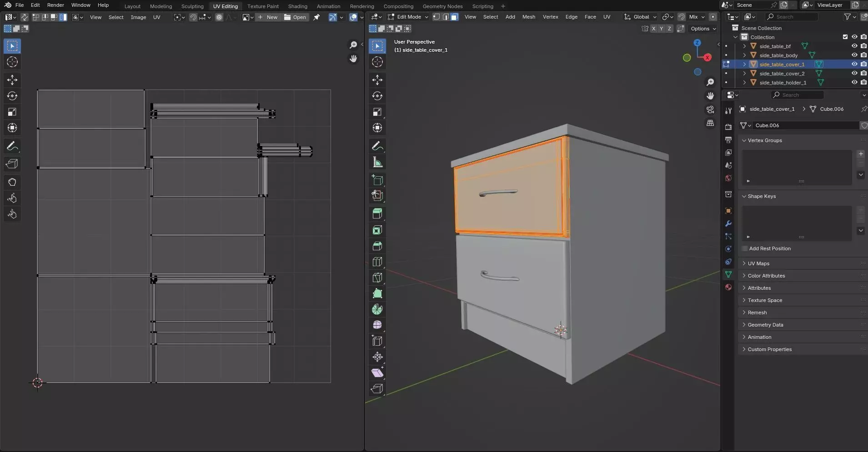Select the Shear tool
This screenshot has width=868, height=452.
377,373
